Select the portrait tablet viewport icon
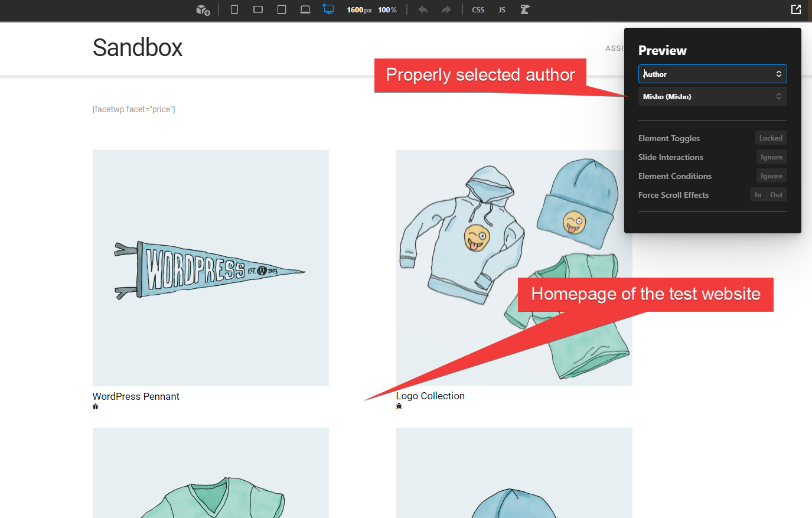812x518 pixels. (282, 9)
